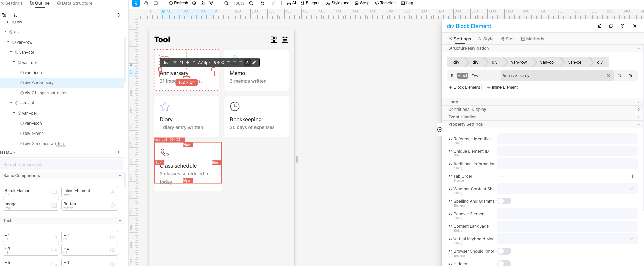
Task: Enable Browser Should Ignore switch
Action: point(504,251)
